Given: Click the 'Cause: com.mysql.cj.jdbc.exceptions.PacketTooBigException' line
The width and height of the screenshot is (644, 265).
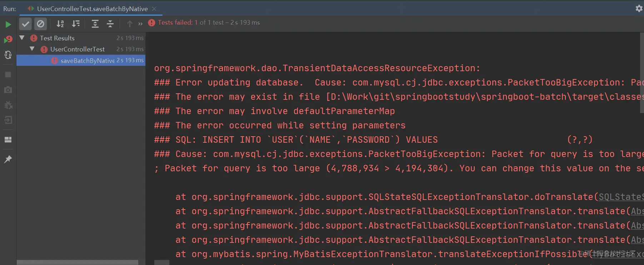Looking at the screenshot, I should tap(399, 154).
